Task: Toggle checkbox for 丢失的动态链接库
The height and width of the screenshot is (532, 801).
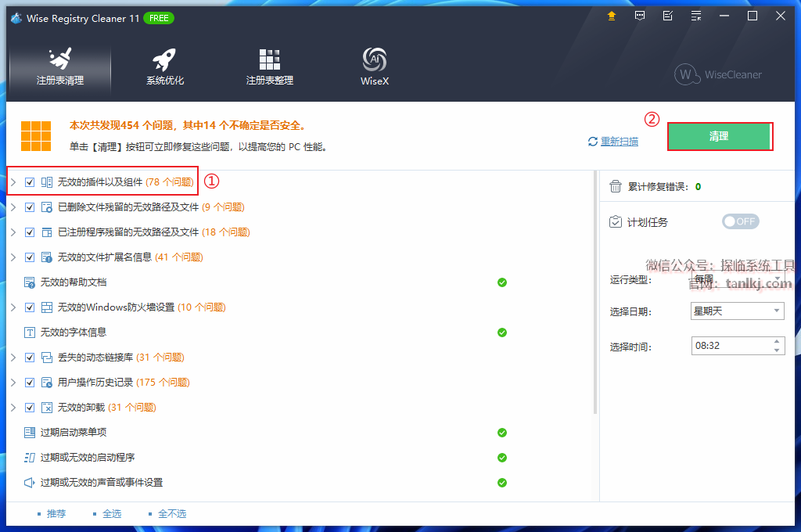Action: click(x=30, y=358)
